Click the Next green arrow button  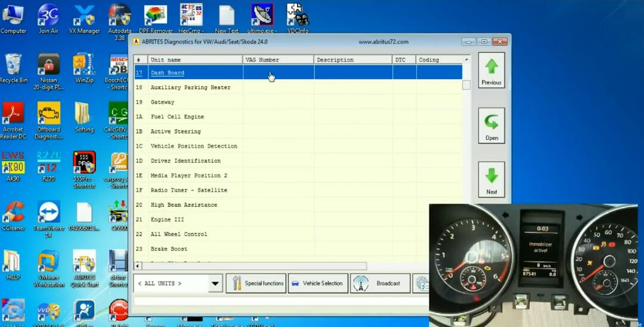click(x=491, y=179)
